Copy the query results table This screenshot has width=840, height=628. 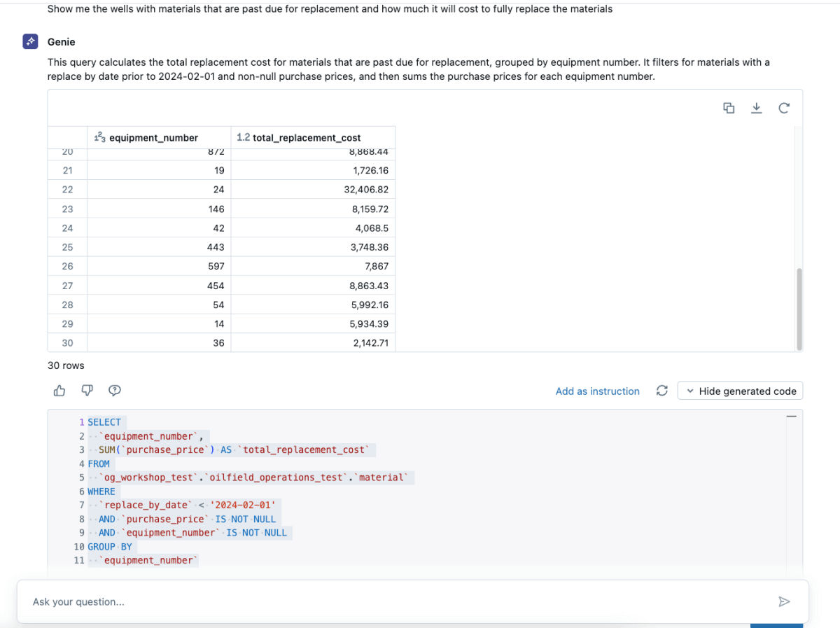729,108
